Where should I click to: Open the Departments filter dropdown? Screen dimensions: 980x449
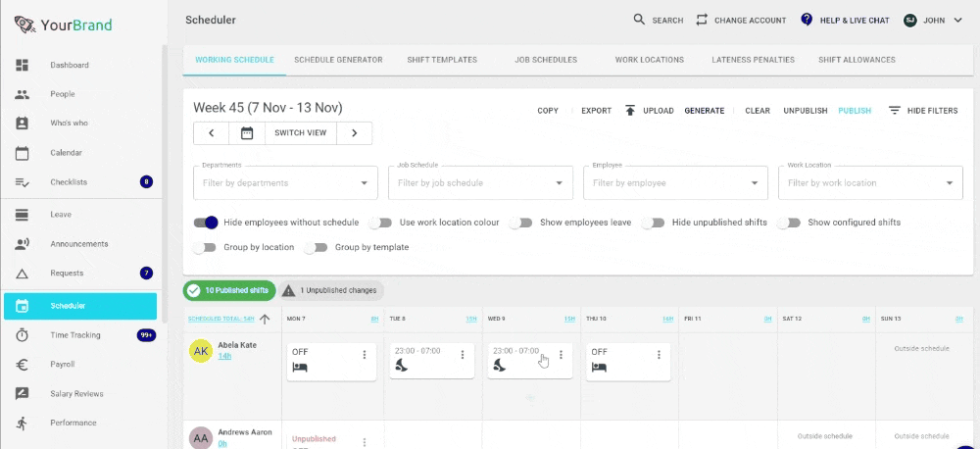pos(285,183)
